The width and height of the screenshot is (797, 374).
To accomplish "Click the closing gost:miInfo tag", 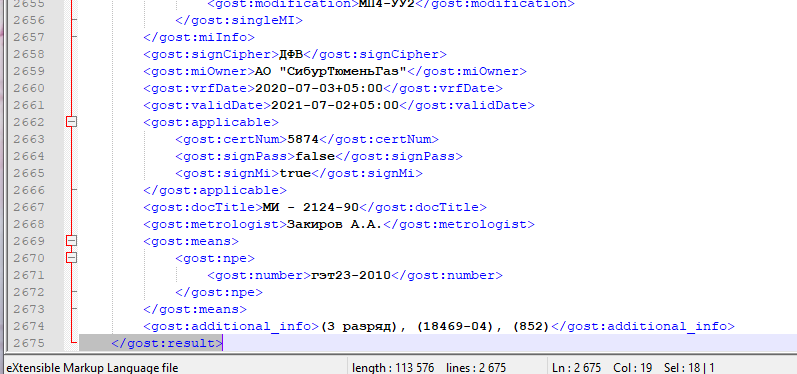I will (199, 37).
